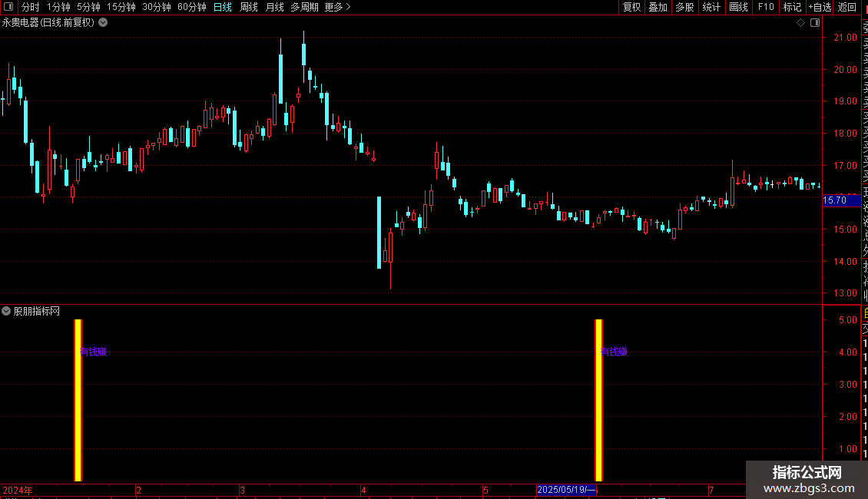This screenshot has height=499, width=868.
Task: Switch to 日线 daily chart
Action: [x=223, y=7]
